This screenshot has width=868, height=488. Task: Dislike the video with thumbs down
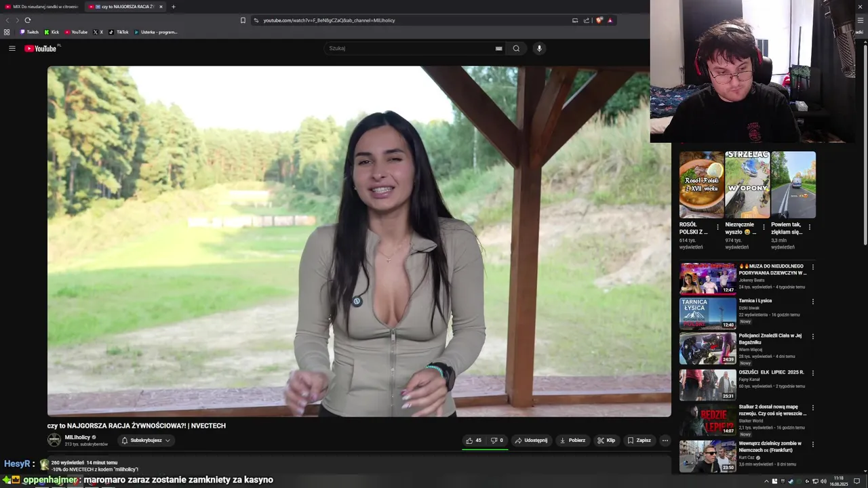[497, 441]
